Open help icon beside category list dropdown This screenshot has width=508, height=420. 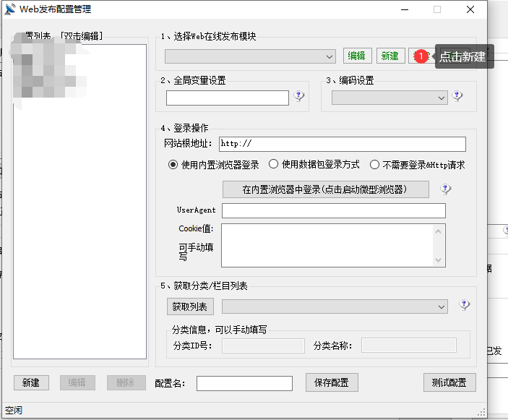pyautogui.click(x=464, y=304)
